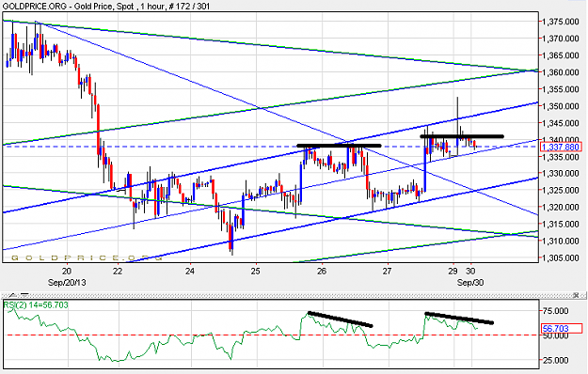The height and width of the screenshot is (374, 588).
Task: Click the 75.000 RSI axis label
Action: coord(556,311)
